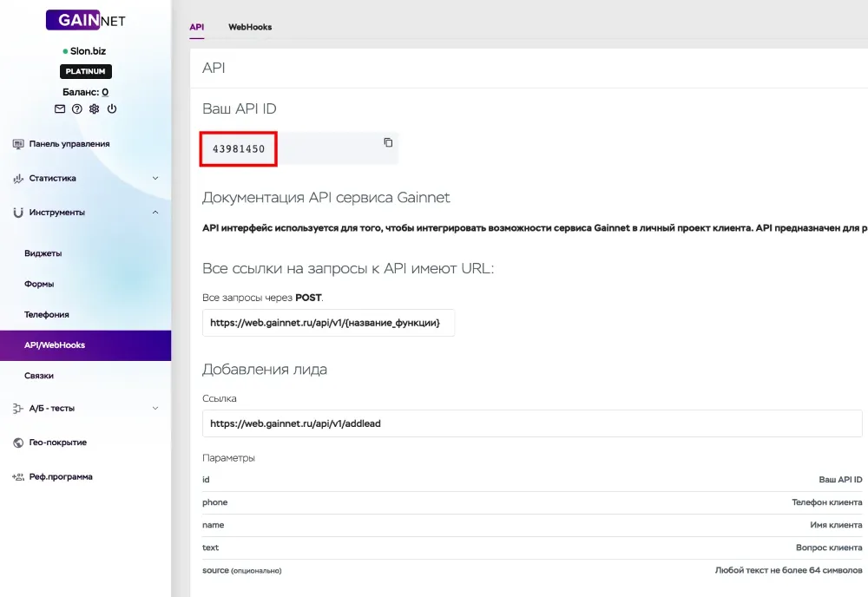The width and height of the screenshot is (868, 597).
Task: Open Реф.программа referral menu item
Action: (x=60, y=476)
